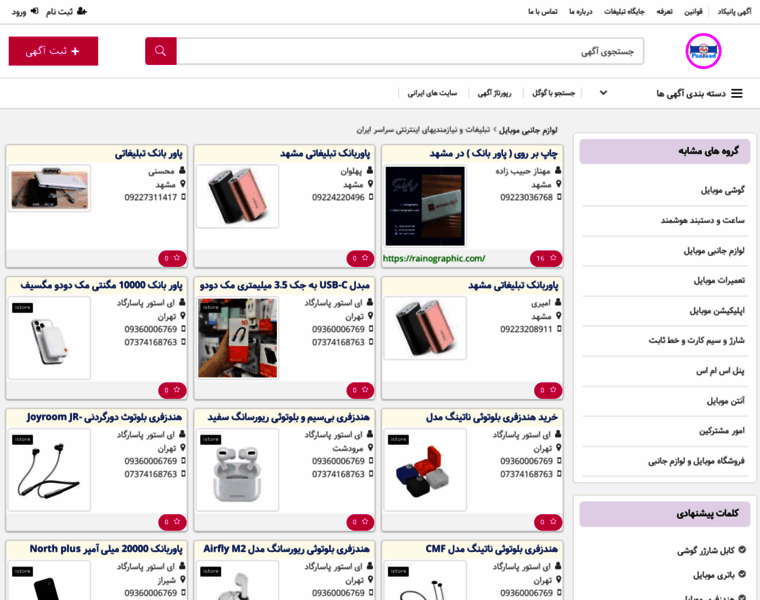
Task: Click phone number 09223036768
Action: [526, 197]
